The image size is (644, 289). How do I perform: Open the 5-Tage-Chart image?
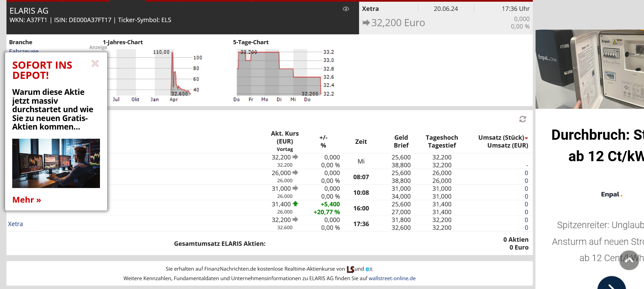tap(283, 75)
